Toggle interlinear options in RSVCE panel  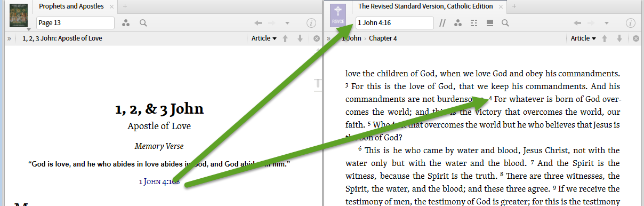click(473, 23)
